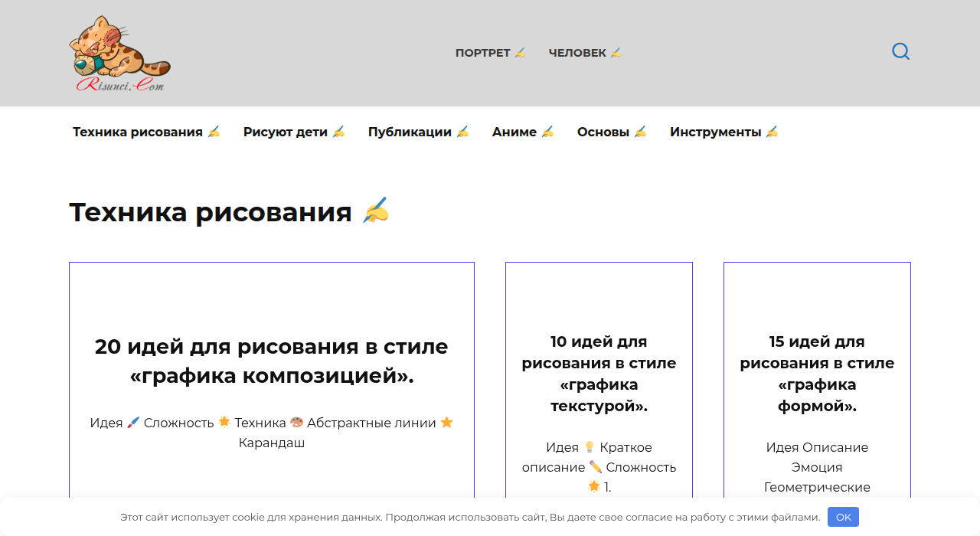Image resolution: width=980 pixels, height=536 pixels.
Task: Open Инструменты menu item
Action: (724, 132)
